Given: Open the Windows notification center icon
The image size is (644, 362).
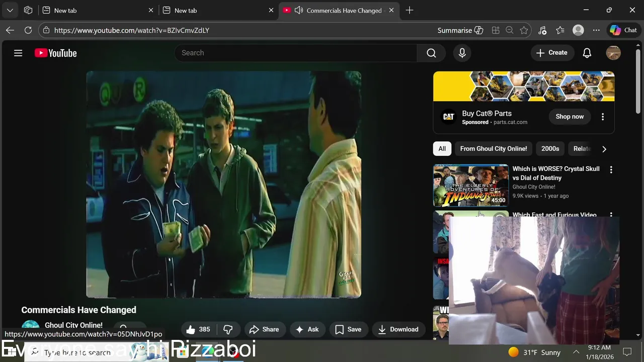Looking at the screenshot, I should [627, 351].
